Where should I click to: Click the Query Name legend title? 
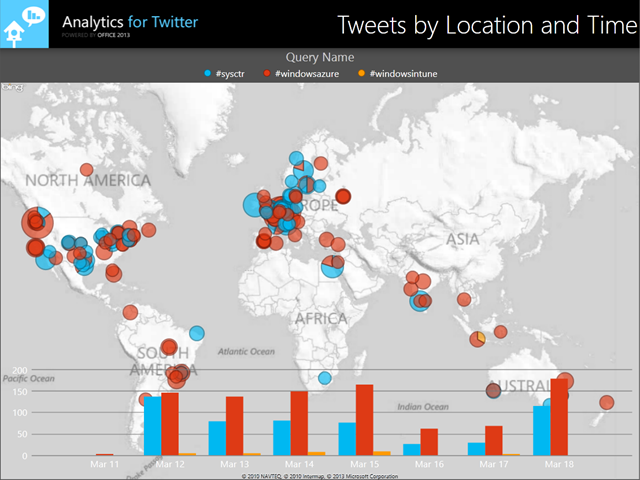pos(319,57)
